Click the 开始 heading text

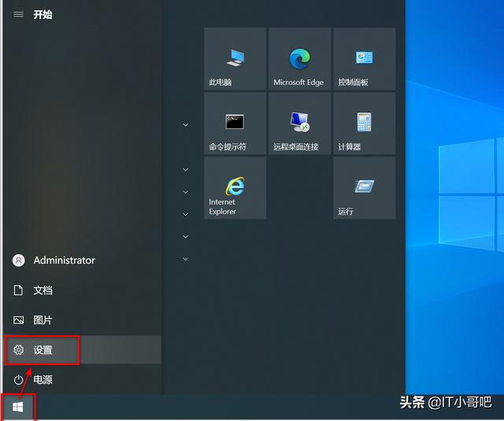(x=43, y=14)
